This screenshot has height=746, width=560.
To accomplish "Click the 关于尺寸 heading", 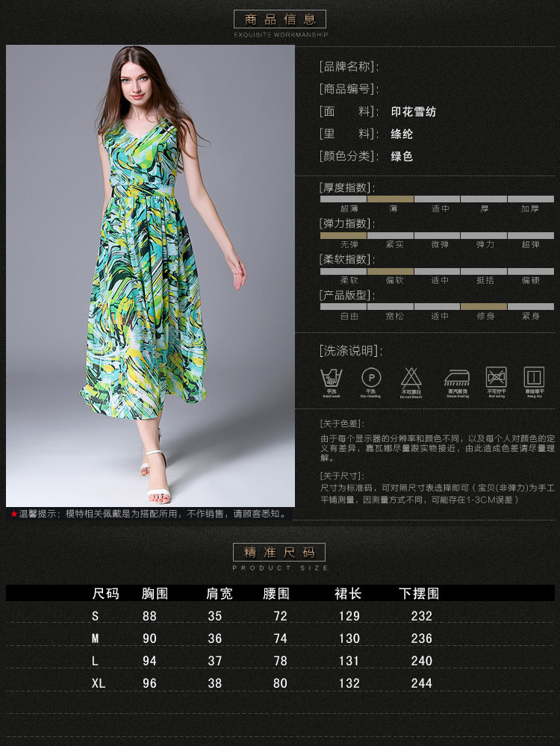I will point(342,476).
